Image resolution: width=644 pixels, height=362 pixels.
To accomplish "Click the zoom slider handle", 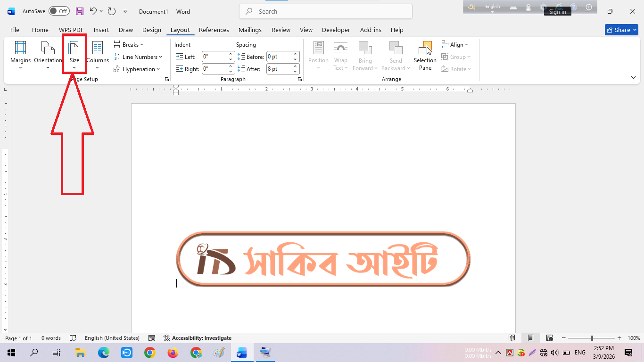I will pyautogui.click(x=592, y=338).
